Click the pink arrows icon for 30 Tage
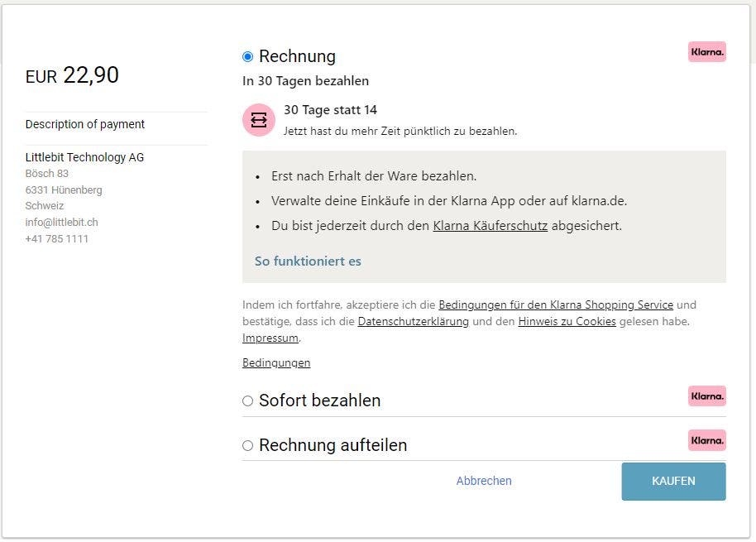 tap(259, 120)
